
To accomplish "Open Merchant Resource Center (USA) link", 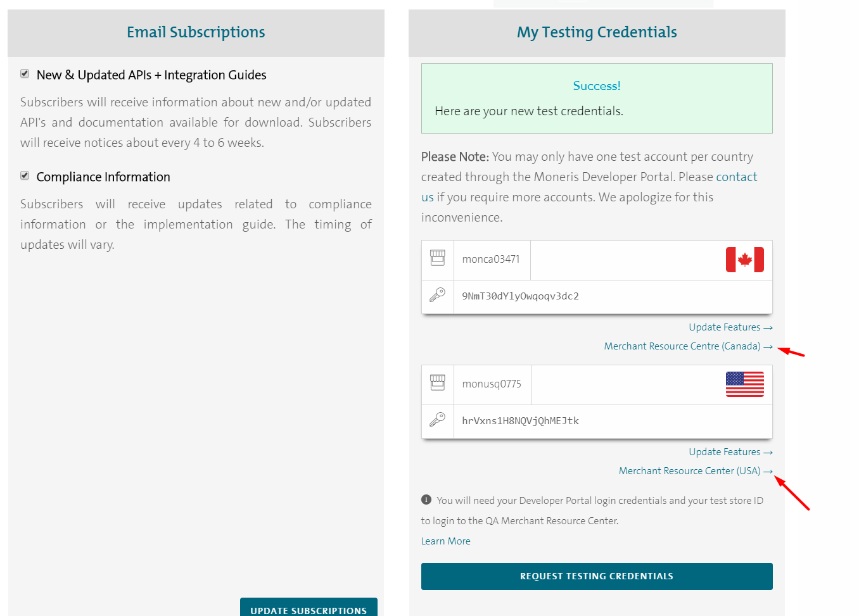I will 696,471.
